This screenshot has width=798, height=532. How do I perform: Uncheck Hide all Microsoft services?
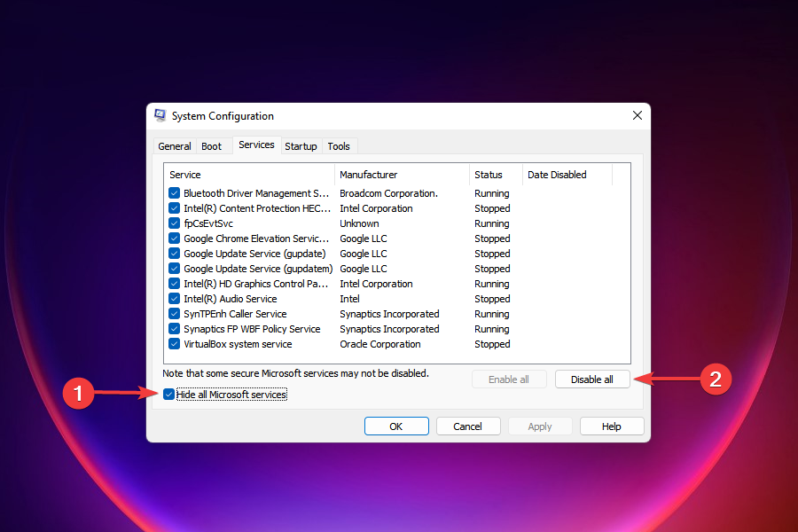[169, 394]
